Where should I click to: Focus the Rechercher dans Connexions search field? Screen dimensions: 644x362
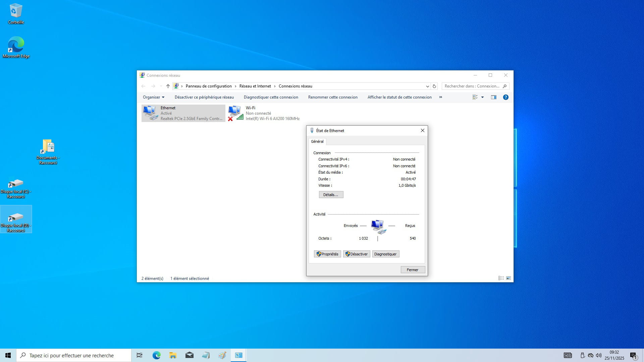(472, 86)
